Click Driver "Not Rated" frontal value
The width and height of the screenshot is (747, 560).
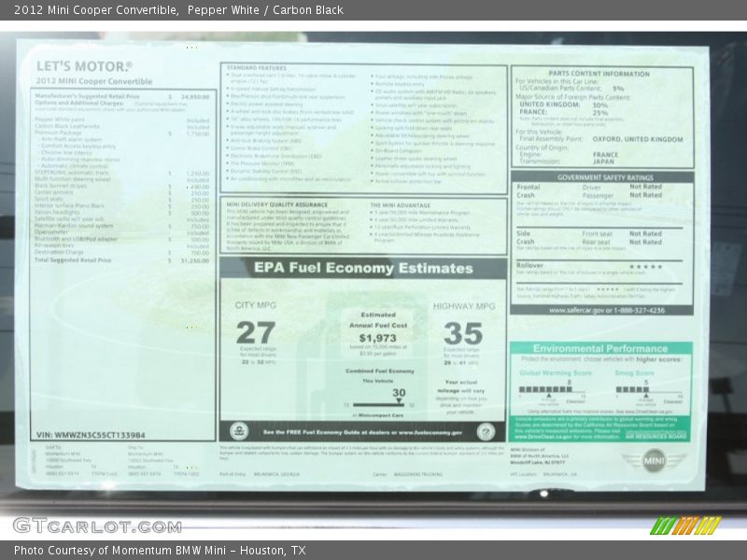tap(645, 187)
